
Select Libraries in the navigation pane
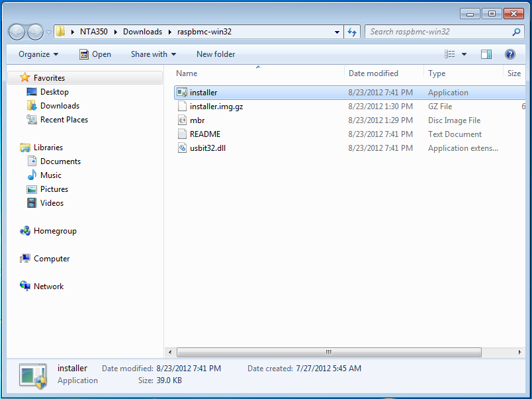pyautogui.click(x=48, y=148)
